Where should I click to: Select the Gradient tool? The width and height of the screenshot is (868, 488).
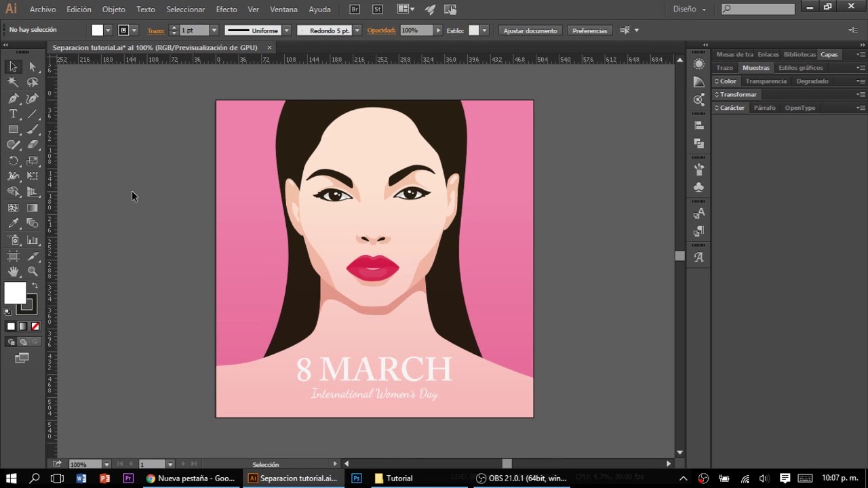(x=33, y=208)
